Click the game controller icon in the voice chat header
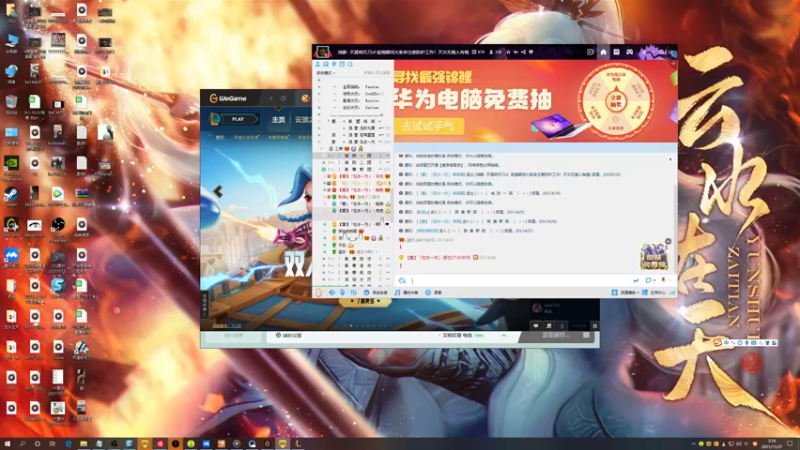The width and height of the screenshot is (800, 450). click(x=630, y=52)
